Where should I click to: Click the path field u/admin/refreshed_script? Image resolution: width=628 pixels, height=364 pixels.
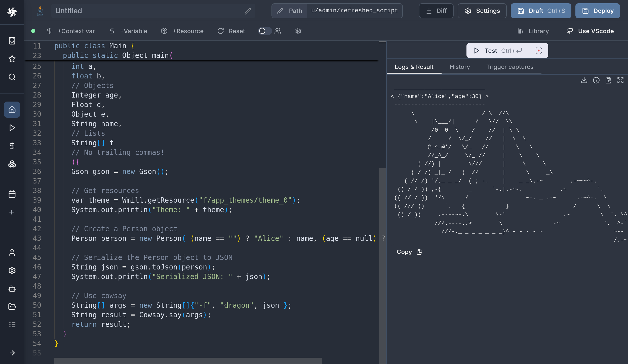tap(354, 11)
